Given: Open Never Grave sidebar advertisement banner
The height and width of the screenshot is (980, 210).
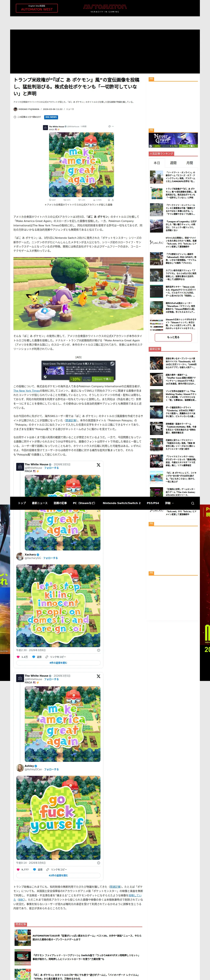Looking at the screenshot, I should [x=173, y=140].
